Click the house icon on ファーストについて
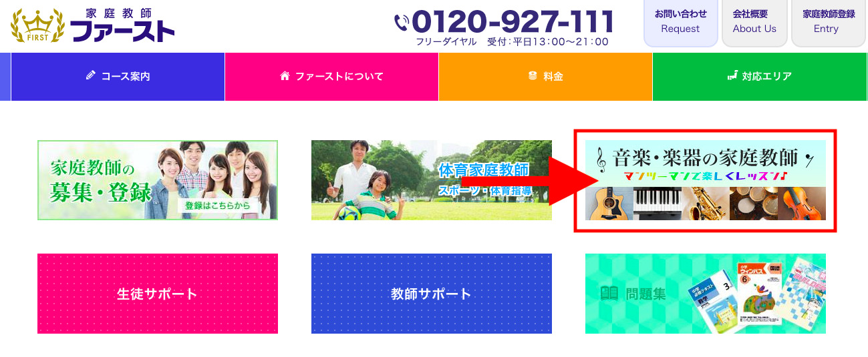868x357 pixels. (x=285, y=76)
